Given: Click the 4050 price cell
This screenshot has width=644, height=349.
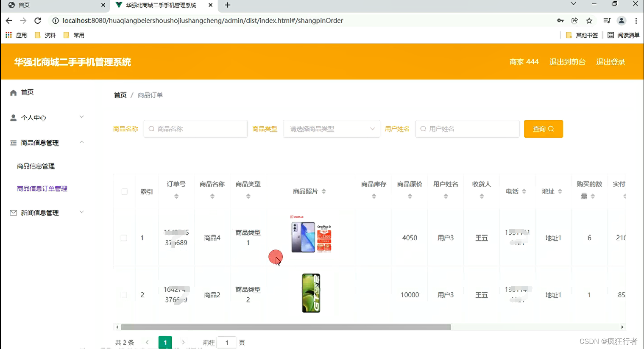Looking at the screenshot, I should tap(410, 238).
